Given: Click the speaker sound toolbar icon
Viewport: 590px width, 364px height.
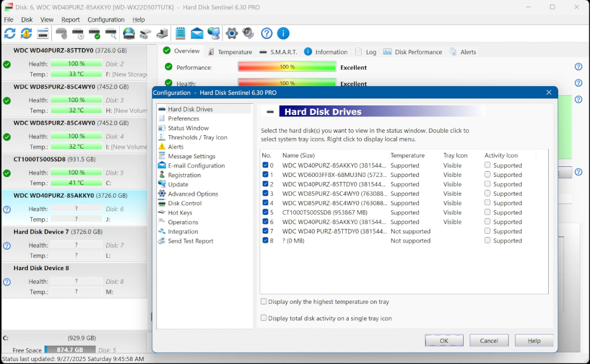Looking at the screenshot, I should point(248,34).
